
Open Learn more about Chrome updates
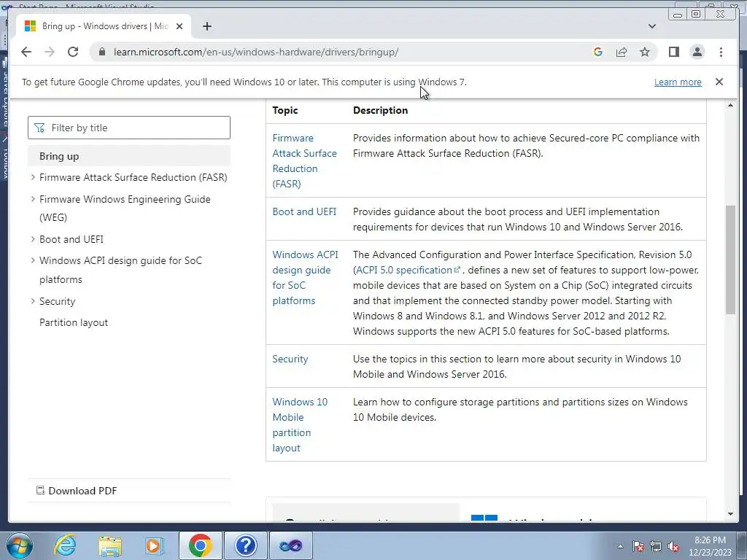(x=678, y=82)
